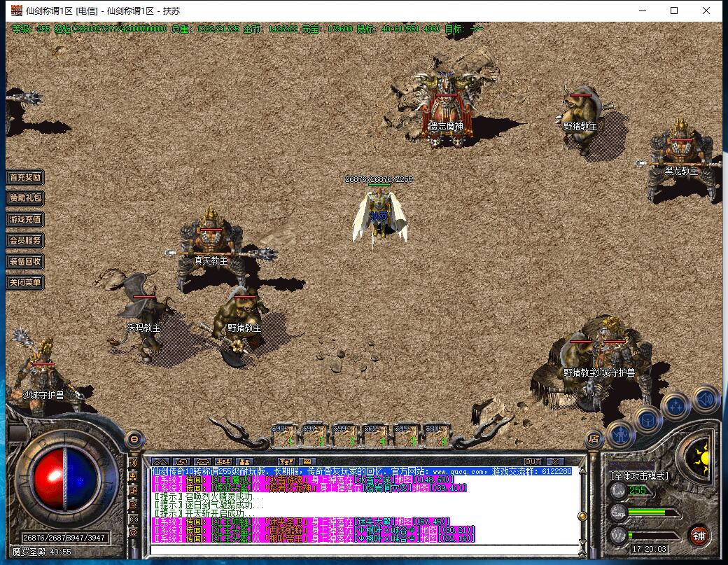Click the 冰雪之城 map link in chat
Image resolution: width=728 pixels, height=565 pixels.
click(373, 480)
